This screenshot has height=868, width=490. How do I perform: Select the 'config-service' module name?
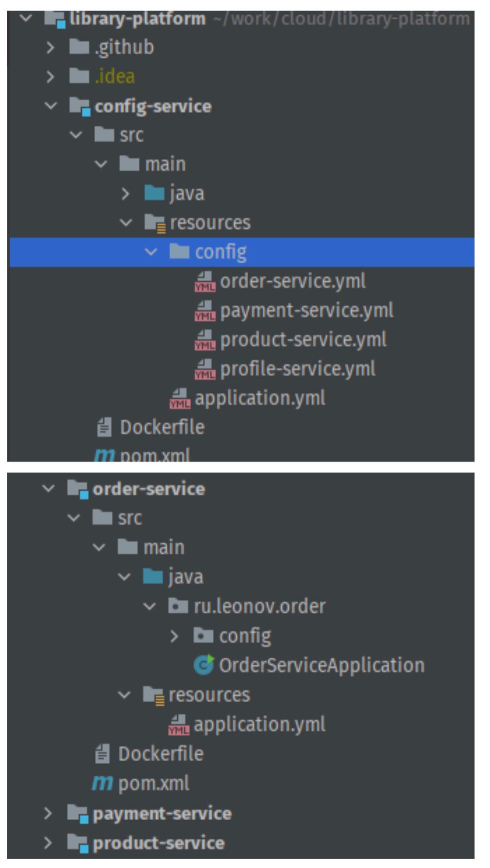153,106
